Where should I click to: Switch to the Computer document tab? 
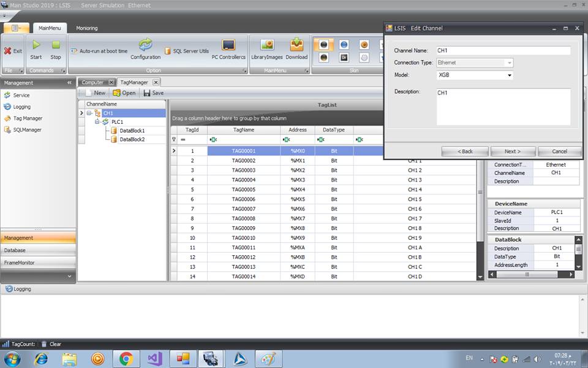(92, 82)
